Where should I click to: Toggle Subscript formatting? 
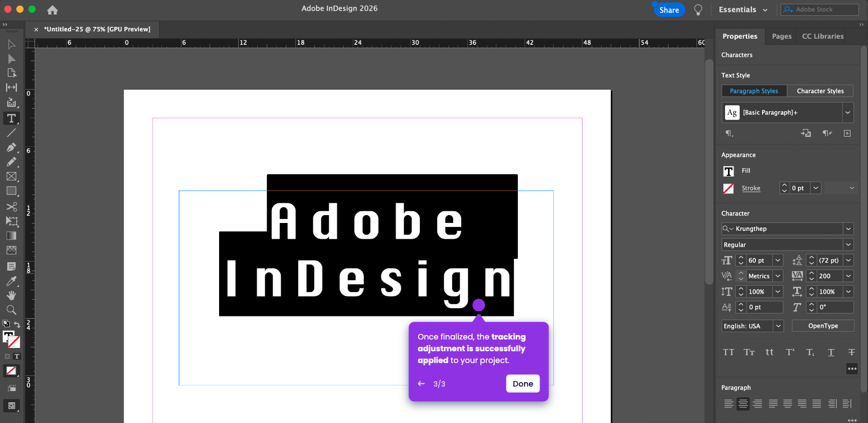[x=810, y=352]
